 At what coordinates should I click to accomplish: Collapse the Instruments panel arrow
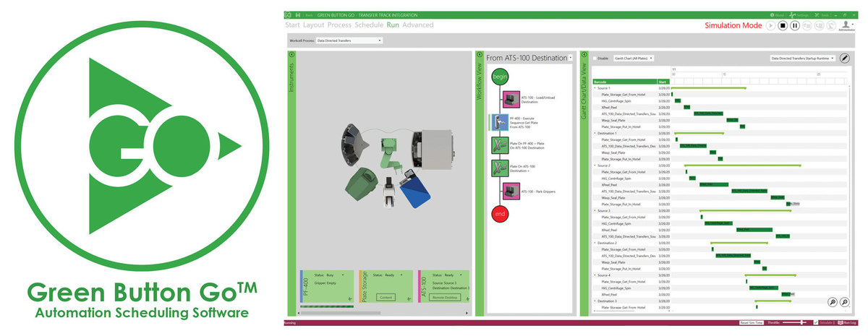(x=292, y=54)
